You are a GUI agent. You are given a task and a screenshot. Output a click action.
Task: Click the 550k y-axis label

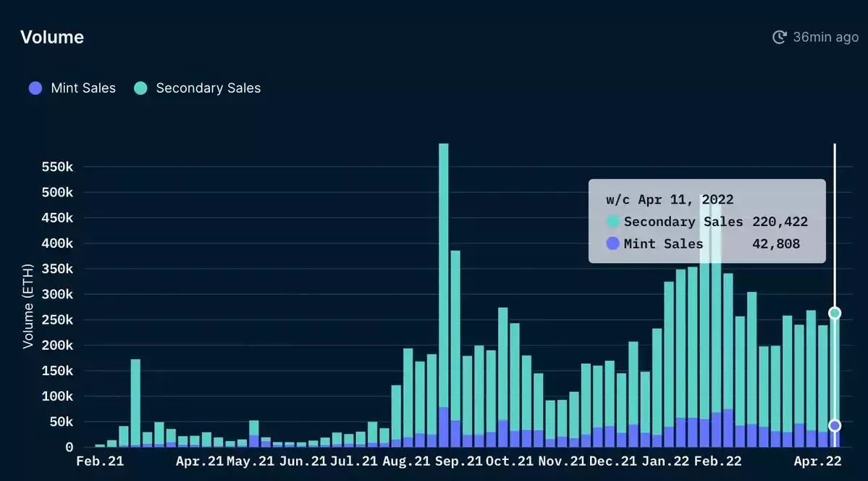click(58, 167)
